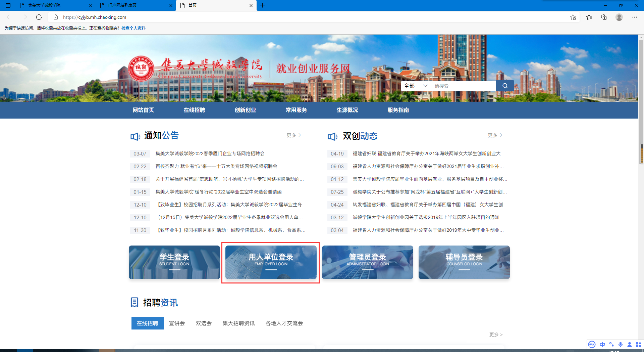This screenshot has height=352, width=644.
Task: Go back to the previous page
Action: (x=9, y=17)
